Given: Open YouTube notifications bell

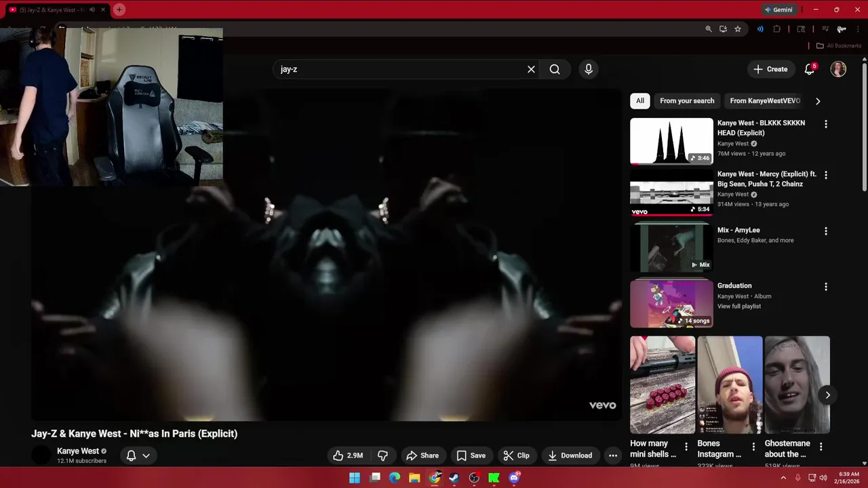Looking at the screenshot, I should point(810,69).
